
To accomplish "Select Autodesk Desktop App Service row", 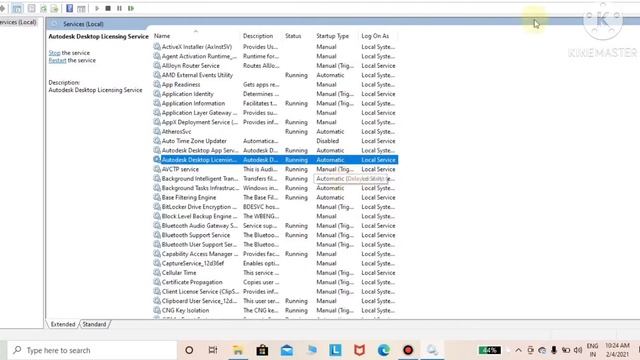I will (275, 150).
